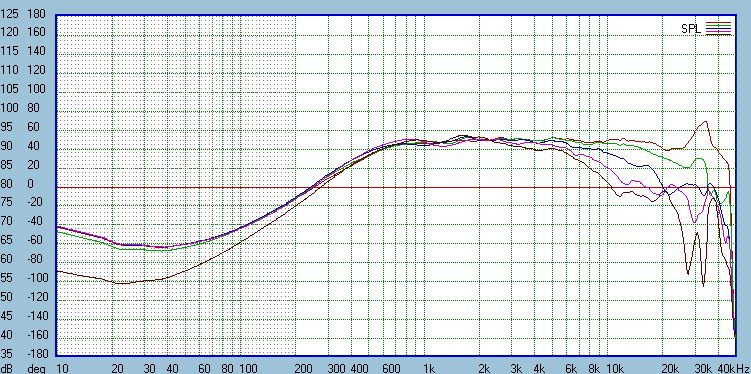This screenshot has height=374, width=751.
Task: Click the 35 dB scale value
Action: [7, 354]
